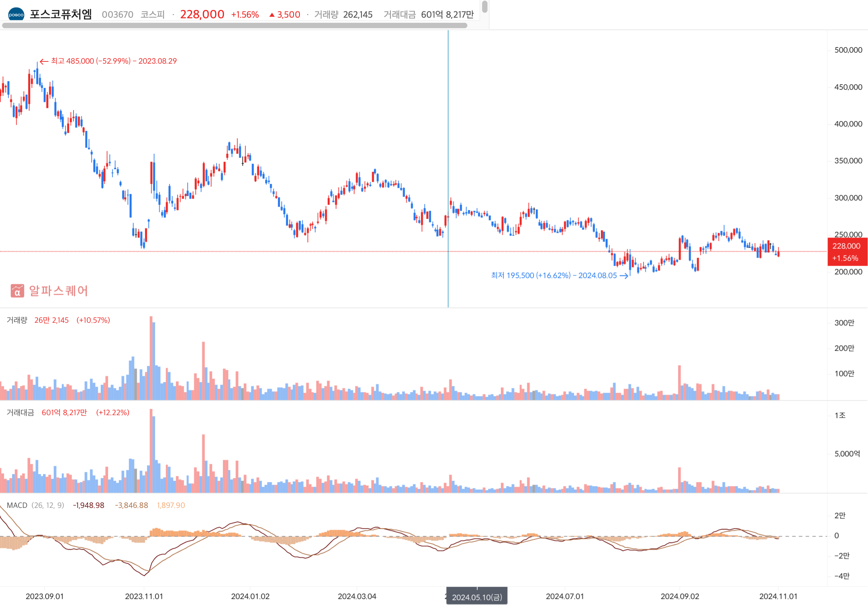Click the 2023.09.01 date axis label
The image size is (868, 605).
click(x=45, y=597)
